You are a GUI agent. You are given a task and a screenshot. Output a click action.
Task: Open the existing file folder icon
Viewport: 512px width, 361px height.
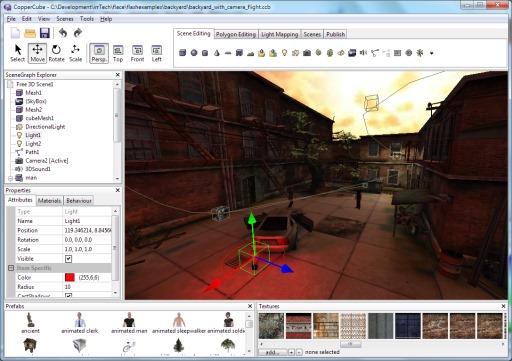pyautogui.click(x=30, y=33)
